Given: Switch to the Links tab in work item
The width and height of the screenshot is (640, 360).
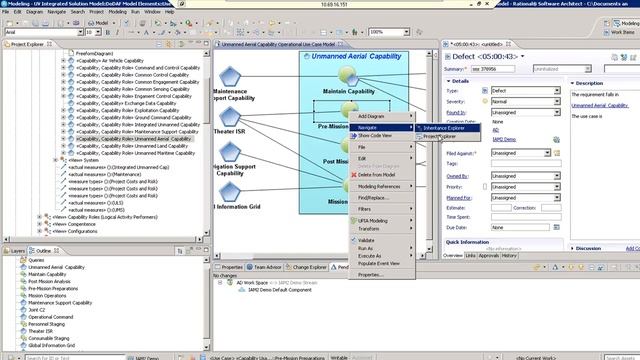Looking at the screenshot, I should point(470,256).
